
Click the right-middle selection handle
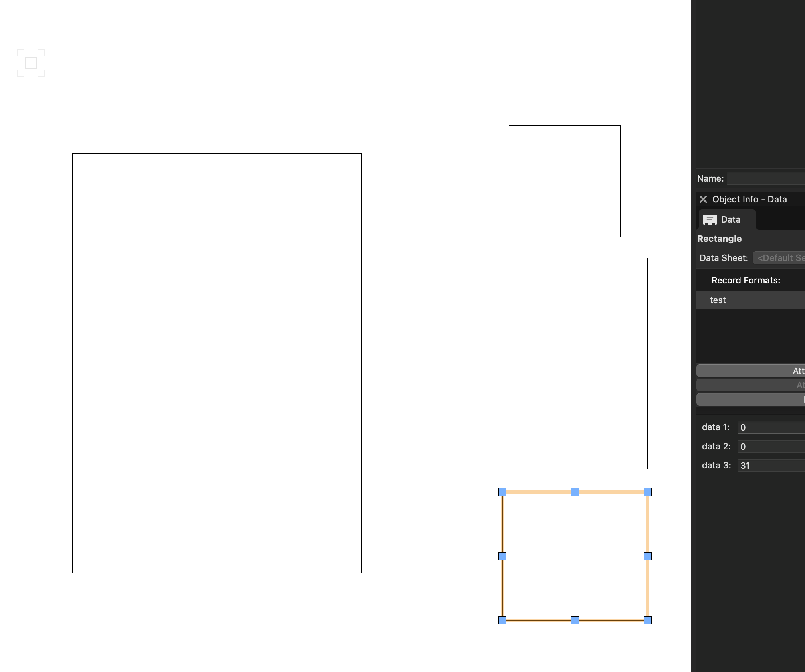[648, 556]
